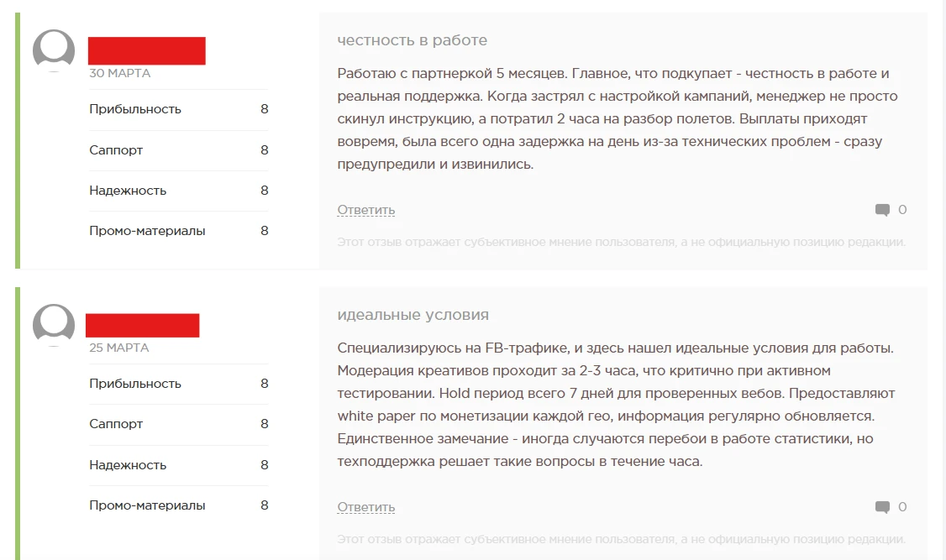The image size is (946, 560).
Task: Click the Промо-материалы rating row in the first review
Action: pos(179,231)
